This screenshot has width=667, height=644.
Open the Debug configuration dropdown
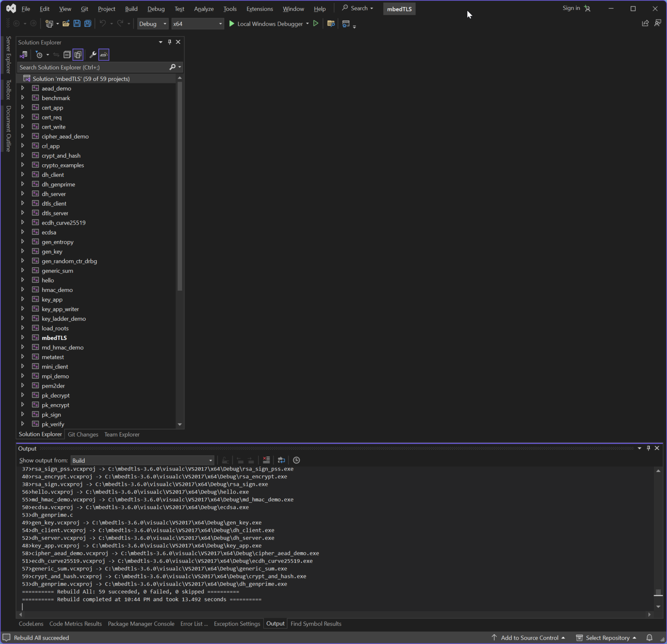tap(152, 23)
